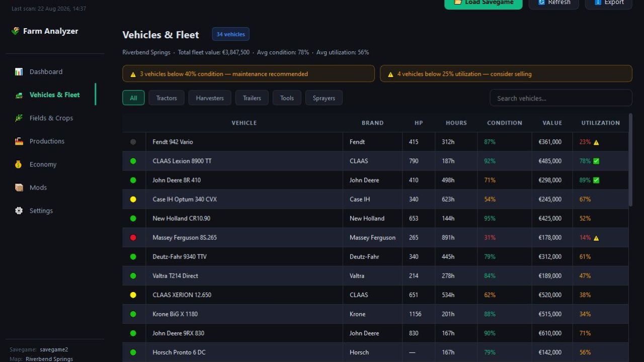Select the Deutz-Fahr 9340 TTV row
The width and height of the screenshot is (644, 362).
point(375,257)
